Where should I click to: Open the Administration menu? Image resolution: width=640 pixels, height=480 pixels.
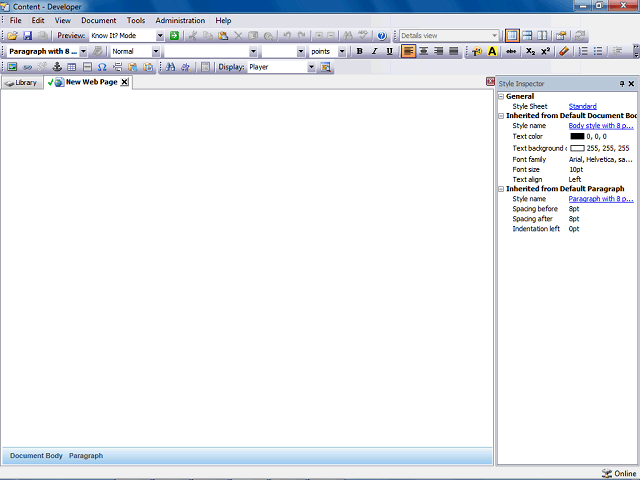(x=180, y=20)
